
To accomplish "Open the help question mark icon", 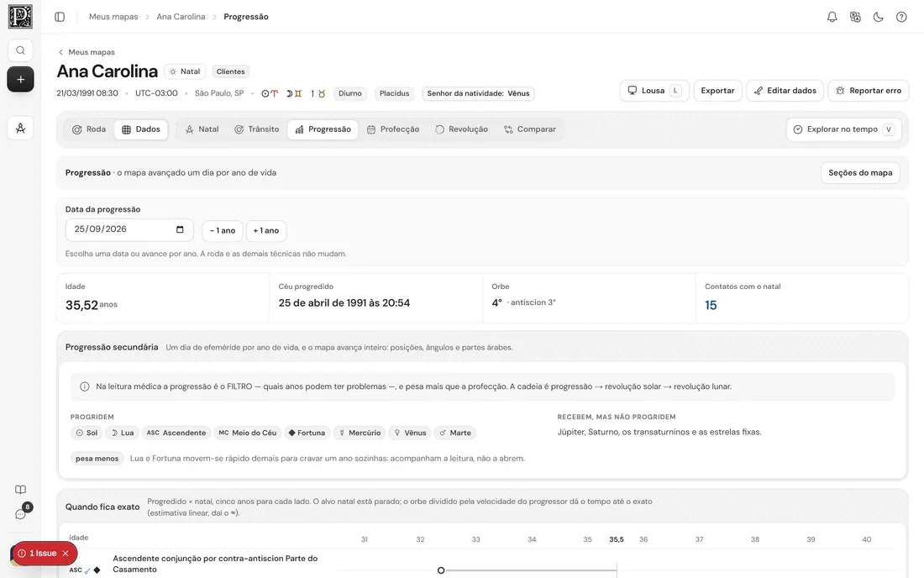I will pos(901,17).
